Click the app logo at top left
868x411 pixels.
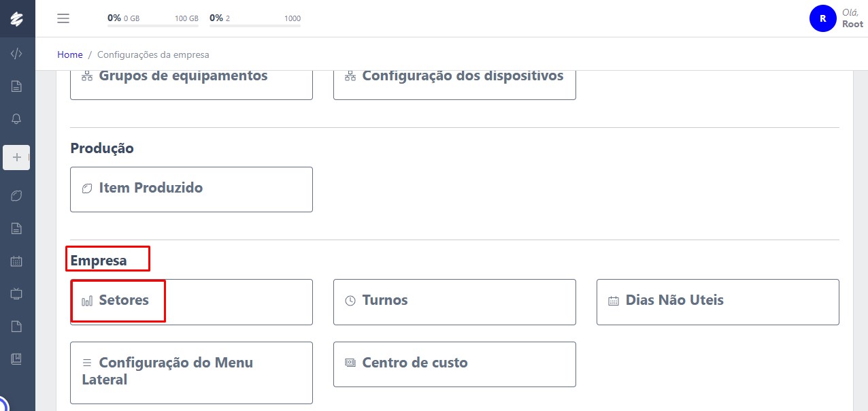click(17, 18)
